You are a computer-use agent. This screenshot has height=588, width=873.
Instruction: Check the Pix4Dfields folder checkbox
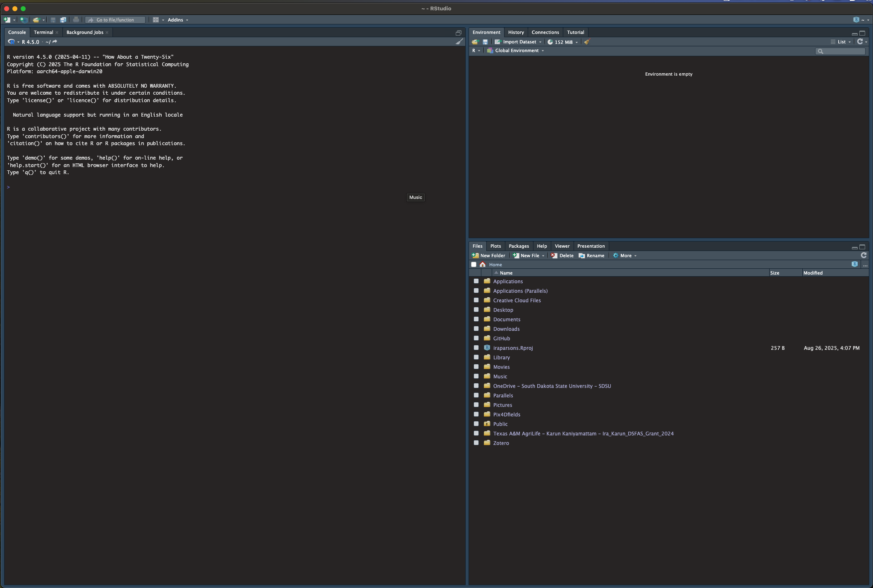[x=476, y=414]
